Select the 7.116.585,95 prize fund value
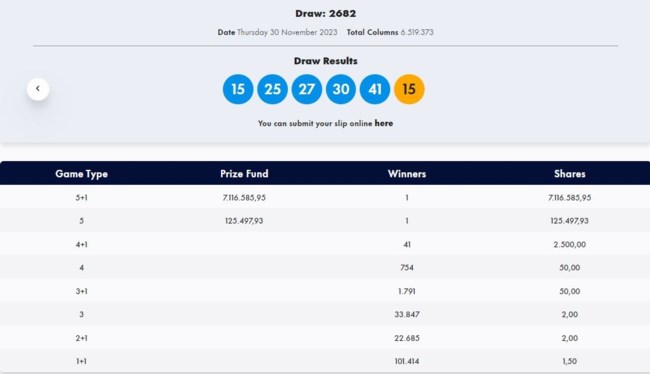The width and height of the screenshot is (650, 374). [244, 197]
